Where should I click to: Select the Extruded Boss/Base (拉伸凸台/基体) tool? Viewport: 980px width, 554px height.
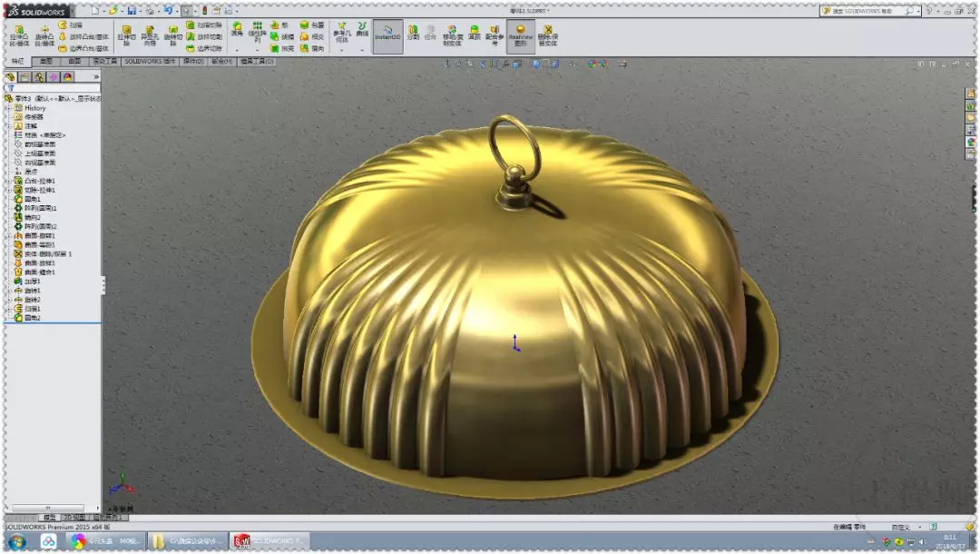point(19,35)
